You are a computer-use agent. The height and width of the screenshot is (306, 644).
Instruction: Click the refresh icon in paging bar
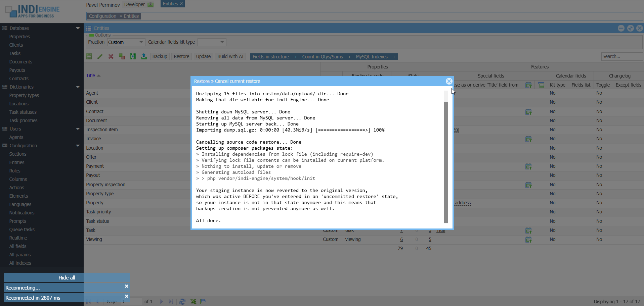tap(182, 301)
